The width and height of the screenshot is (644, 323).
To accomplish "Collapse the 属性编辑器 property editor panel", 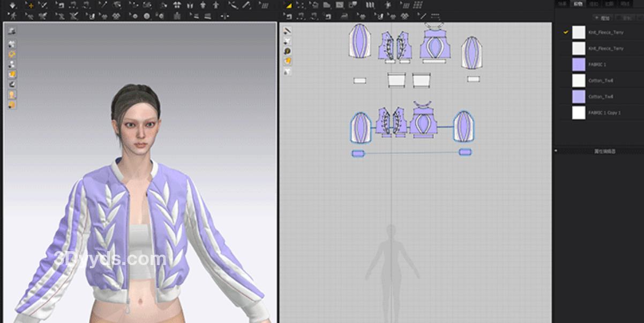I will [x=556, y=151].
